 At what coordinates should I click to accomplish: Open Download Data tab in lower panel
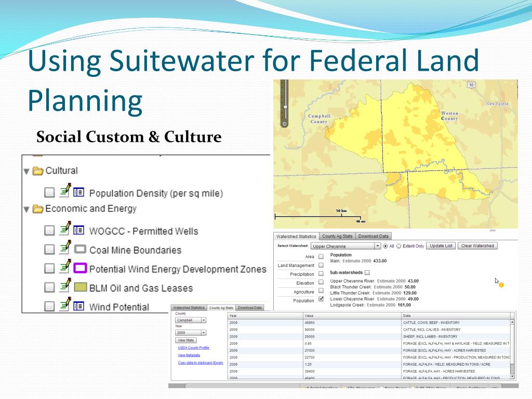coord(249,308)
